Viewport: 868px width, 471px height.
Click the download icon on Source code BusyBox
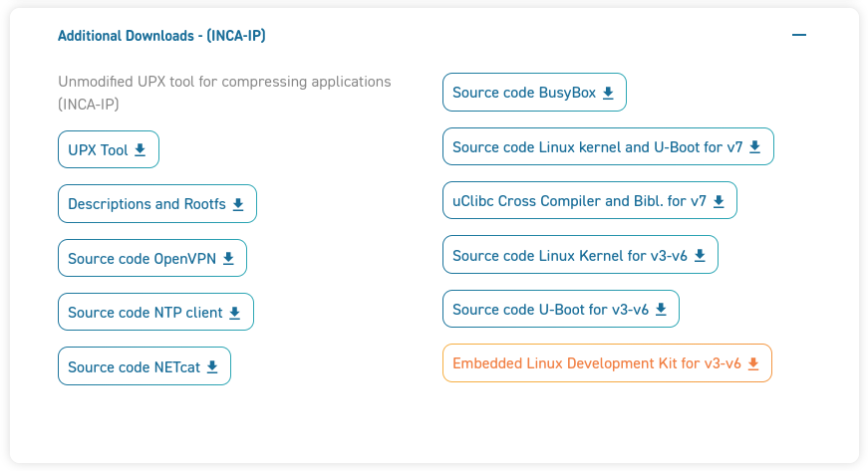point(608,93)
